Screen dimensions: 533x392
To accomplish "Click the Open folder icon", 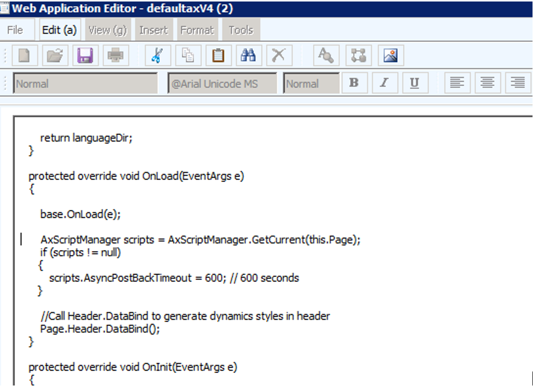I will 54,55.
